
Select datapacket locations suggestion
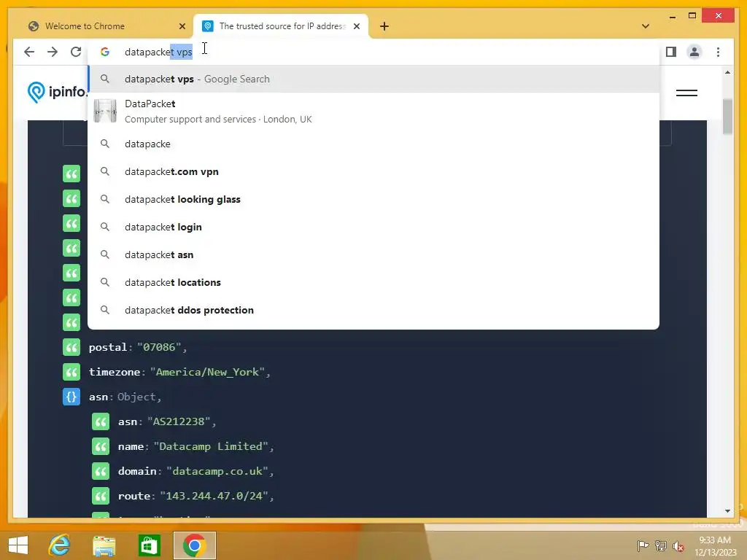(x=374, y=282)
